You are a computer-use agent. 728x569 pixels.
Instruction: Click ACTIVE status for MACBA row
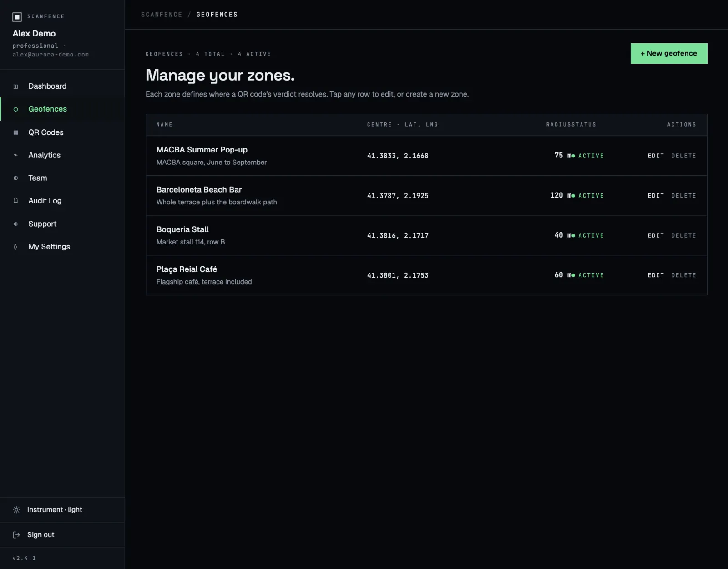tap(588, 156)
